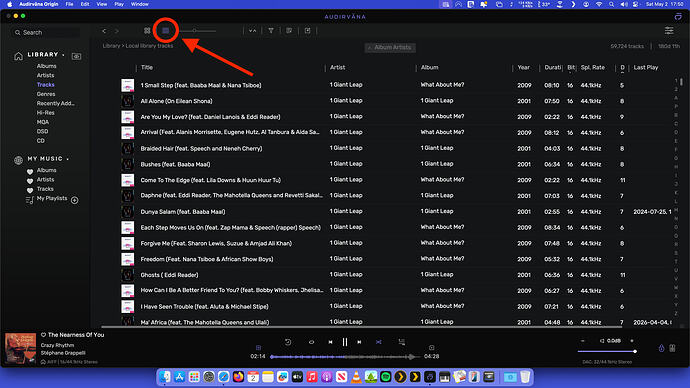The image size is (690, 388).
Task: Open Artists under Library
Action: [x=45, y=75]
